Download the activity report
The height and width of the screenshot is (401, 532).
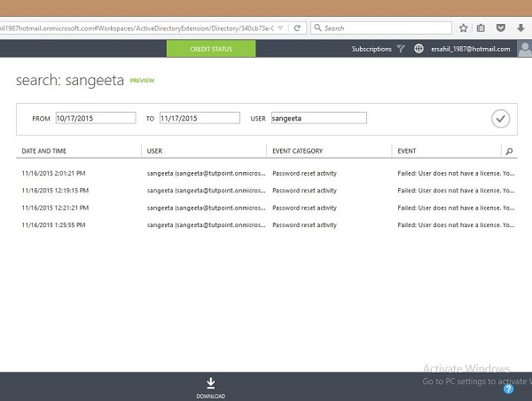(x=211, y=388)
